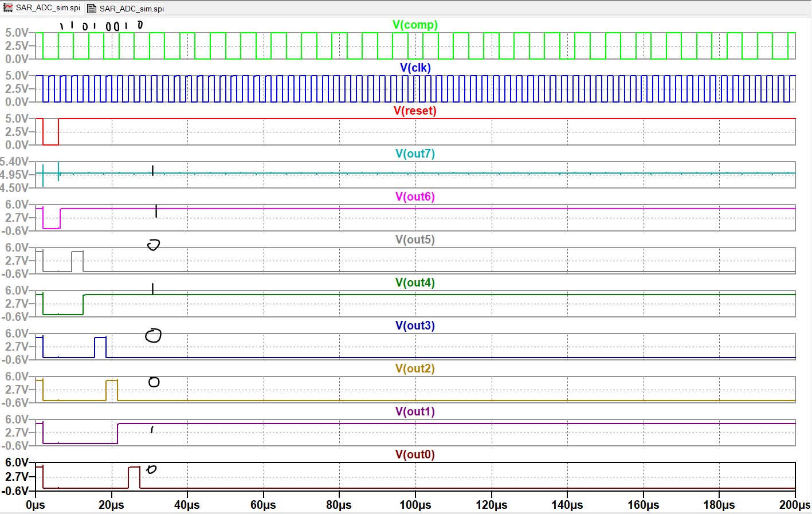Viewport: 812px width, 514px height.
Task: Pick the magenta V(out6) trace label
Action: point(415,197)
